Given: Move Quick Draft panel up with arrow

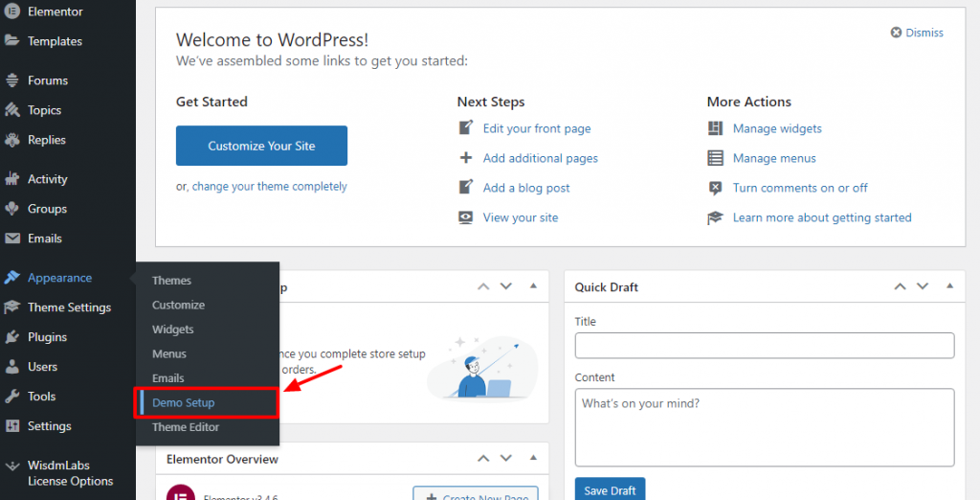Looking at the screenshot, I should (900, 286).
